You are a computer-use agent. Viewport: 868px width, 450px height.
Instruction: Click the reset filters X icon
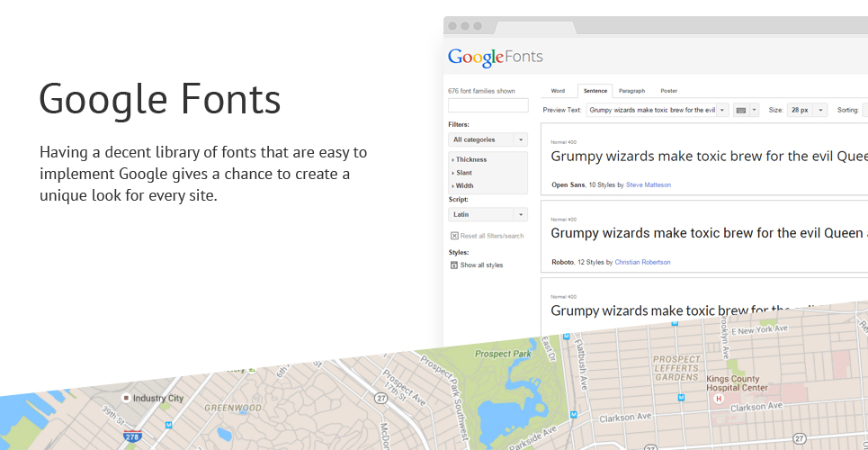pyautogui.click(x=454, y=236)
